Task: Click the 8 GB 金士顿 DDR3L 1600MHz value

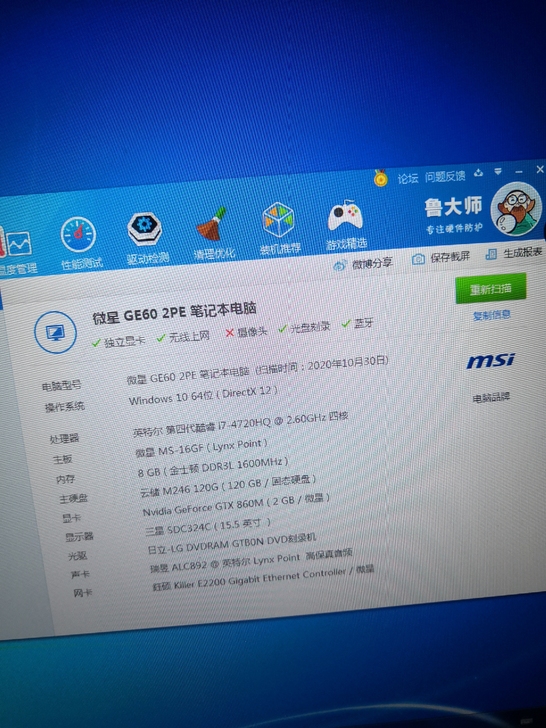Action: pyautogui.click(x=213, y=467)
